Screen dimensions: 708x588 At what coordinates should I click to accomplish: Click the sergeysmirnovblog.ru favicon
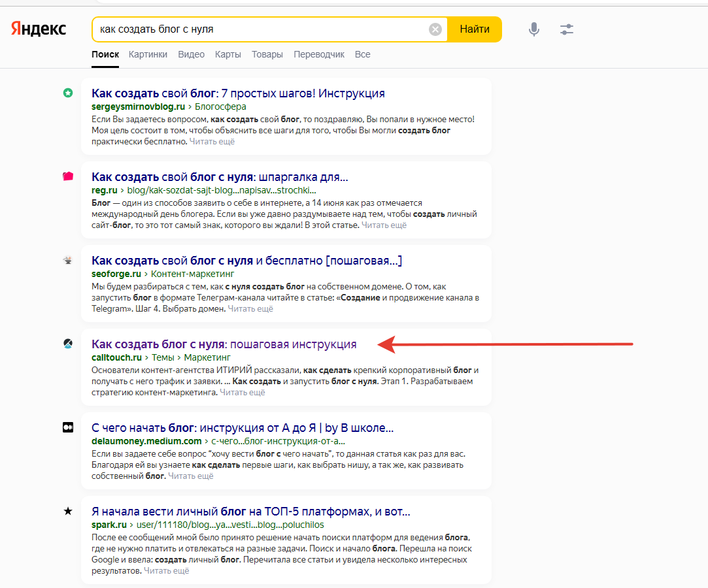(x=68, y=93)
